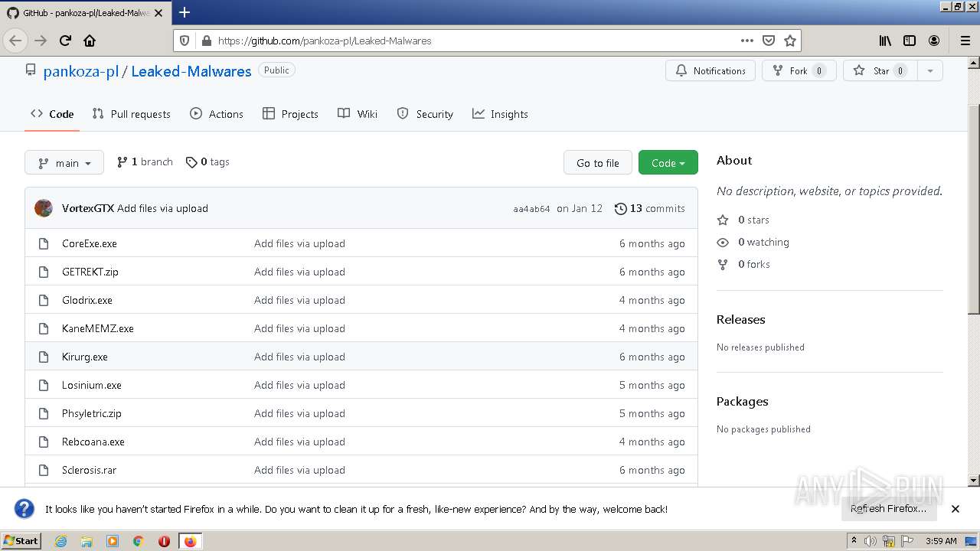The height and width of the screenshot is (551, 980).
Task: Open the star lists dropdown arrow
Action: 930,70
